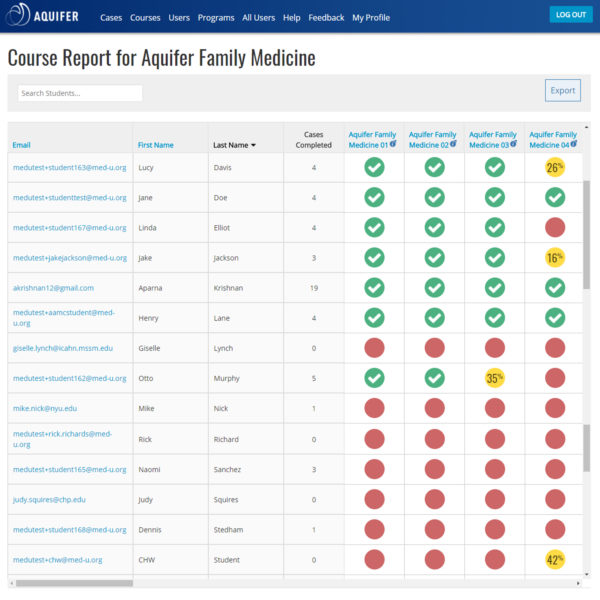Screen dimensions: 600x600
Task: Click the scroll right arrow
Action: (578, 583)
